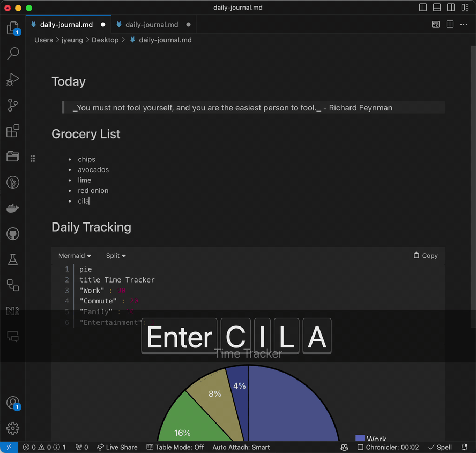Click the red onion list item
Image resolution: width=476 pixels, height=453 pixels.
(x=93, y=191)
